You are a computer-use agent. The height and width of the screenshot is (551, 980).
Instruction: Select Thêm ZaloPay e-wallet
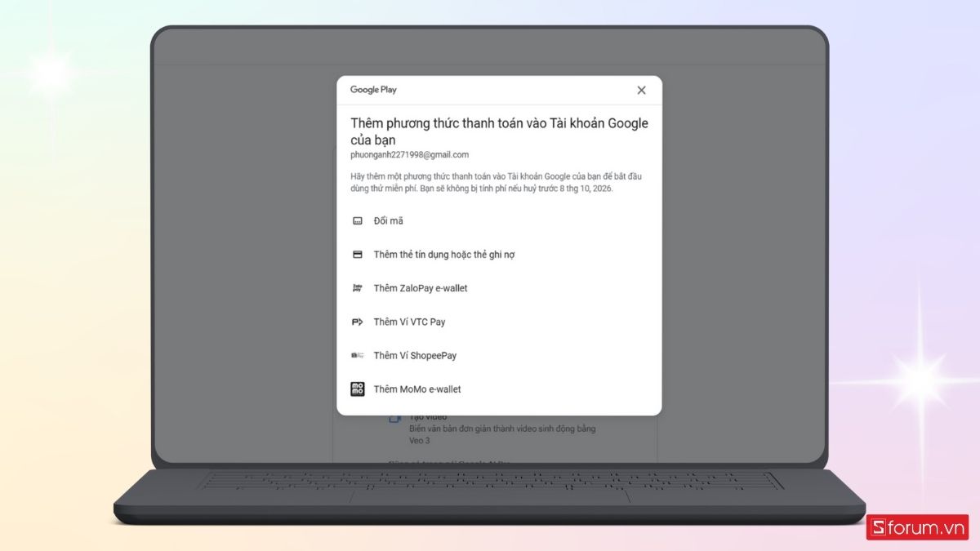tap(499, 288)
